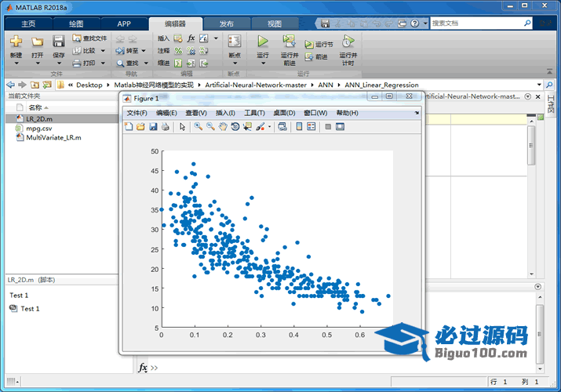The image size is (561, 392).
Task: Switch to the Home (主页) tab
Action: [x=28, y=24]
